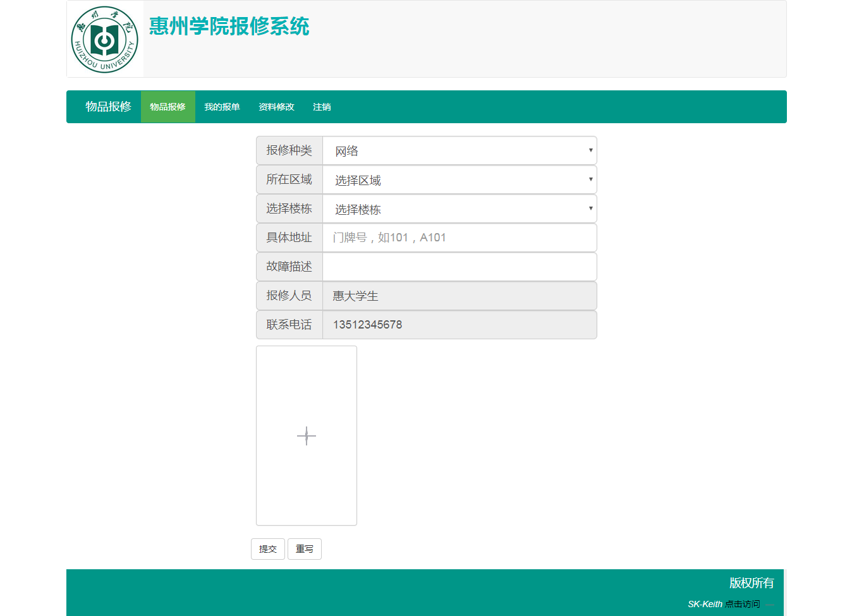Submit the form with 提交 button
The image size is (852, 616).
(268, 549)
